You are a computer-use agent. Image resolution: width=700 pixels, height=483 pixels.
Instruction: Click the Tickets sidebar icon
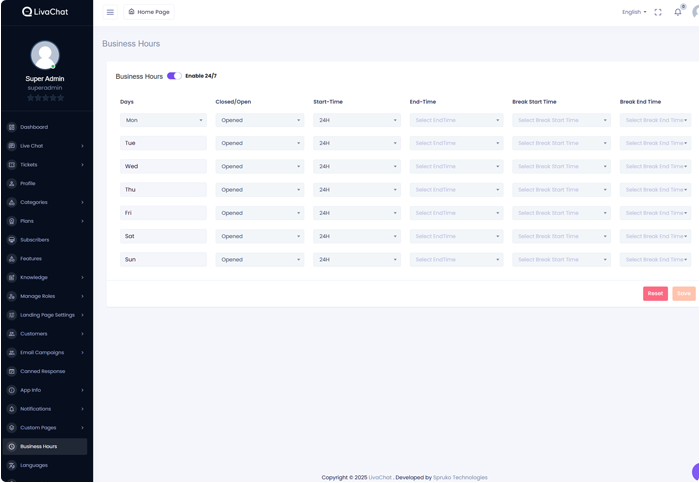point(12,165)
